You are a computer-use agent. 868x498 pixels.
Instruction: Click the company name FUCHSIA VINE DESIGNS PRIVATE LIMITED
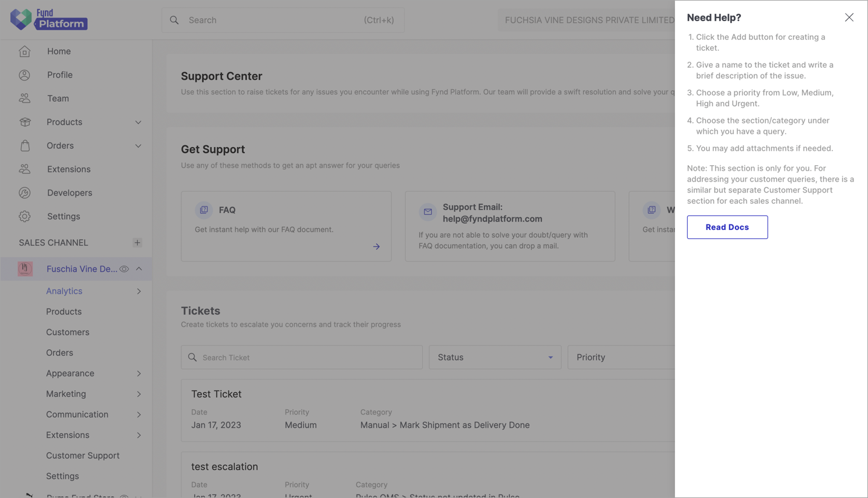pos(590,20)
